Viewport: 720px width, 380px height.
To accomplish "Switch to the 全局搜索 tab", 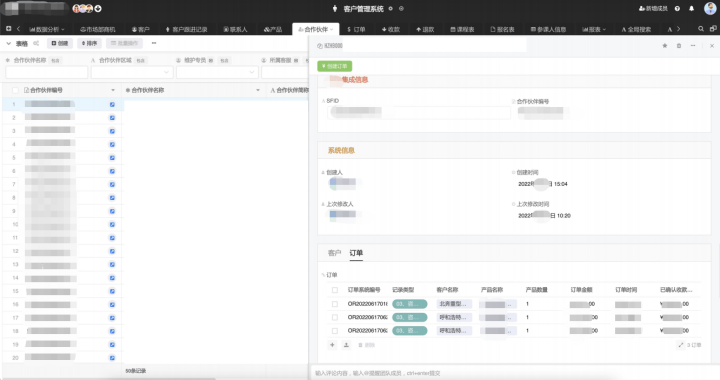I will coord(636,29).
